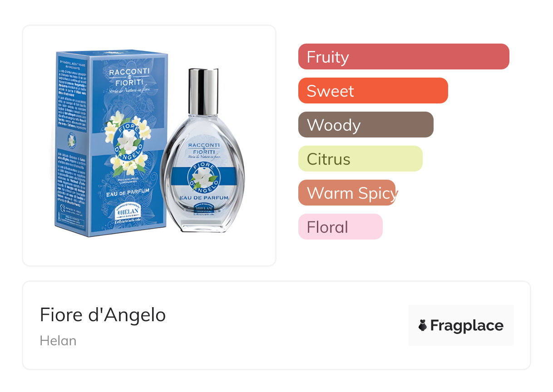Image resolution: width=553 pixels, height=392 pixels.
Task: Click the Helan logo on the box
Action: point(124,212)
